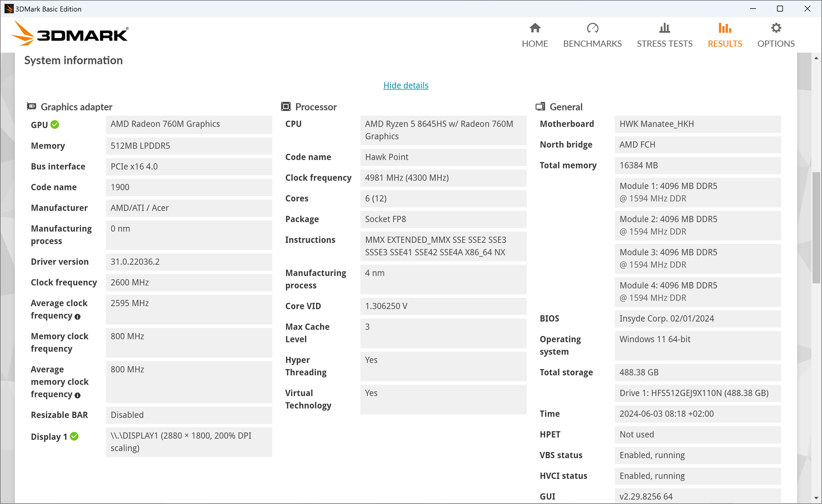Click the GPU code name 1900
The image size is (822, 504).
click(x=189, y=187)
